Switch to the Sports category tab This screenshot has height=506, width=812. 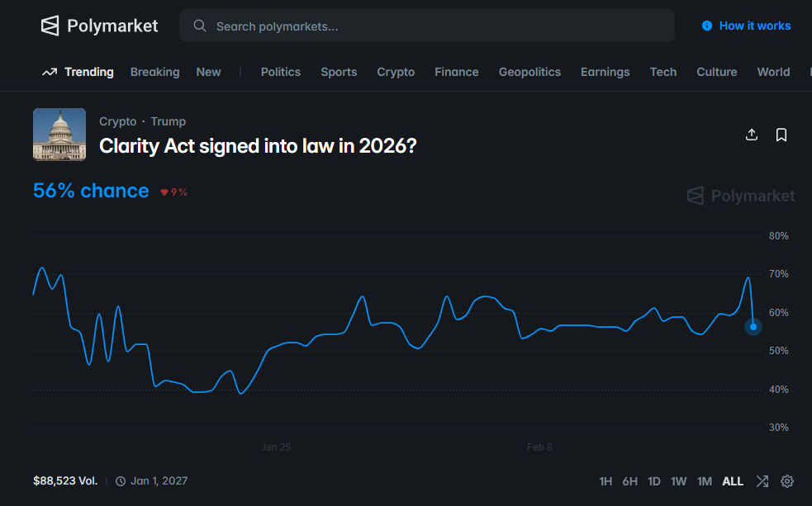[339, 72]
